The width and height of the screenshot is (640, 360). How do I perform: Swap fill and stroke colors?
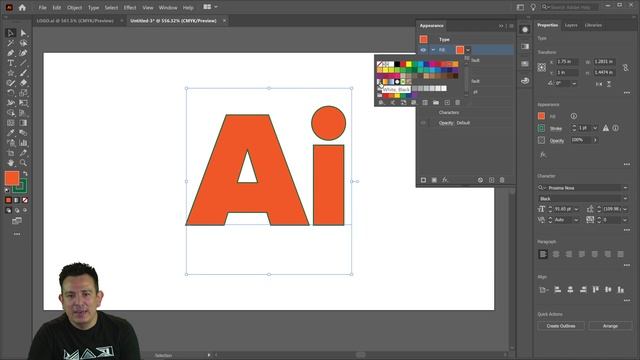click(x=25, y=173)
